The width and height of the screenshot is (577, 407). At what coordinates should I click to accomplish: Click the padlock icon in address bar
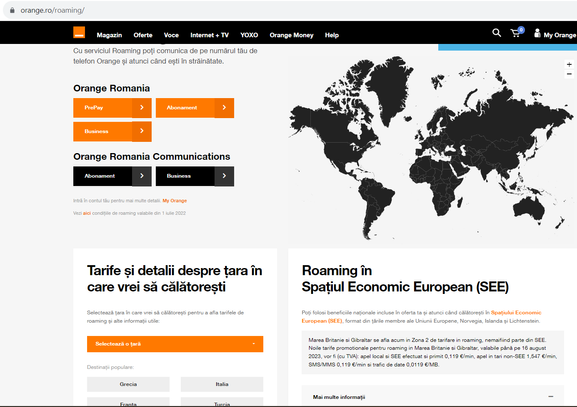click(x=12, y=10)
